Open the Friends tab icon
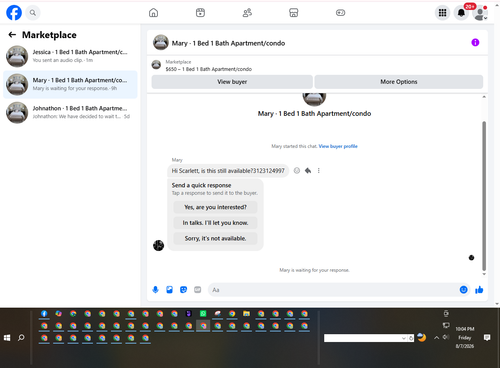Image resolution: width=500 pixels, height=368 pixels. coord(247,13)
